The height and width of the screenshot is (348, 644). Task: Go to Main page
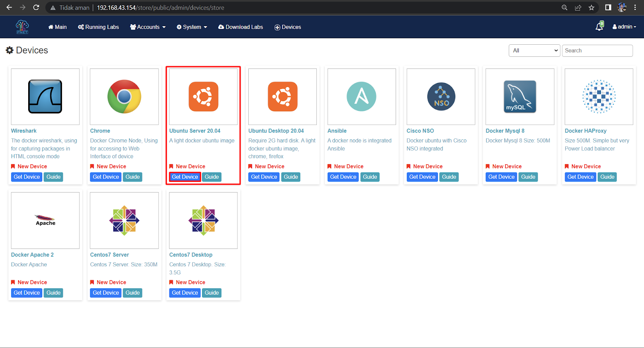[58, 27]
